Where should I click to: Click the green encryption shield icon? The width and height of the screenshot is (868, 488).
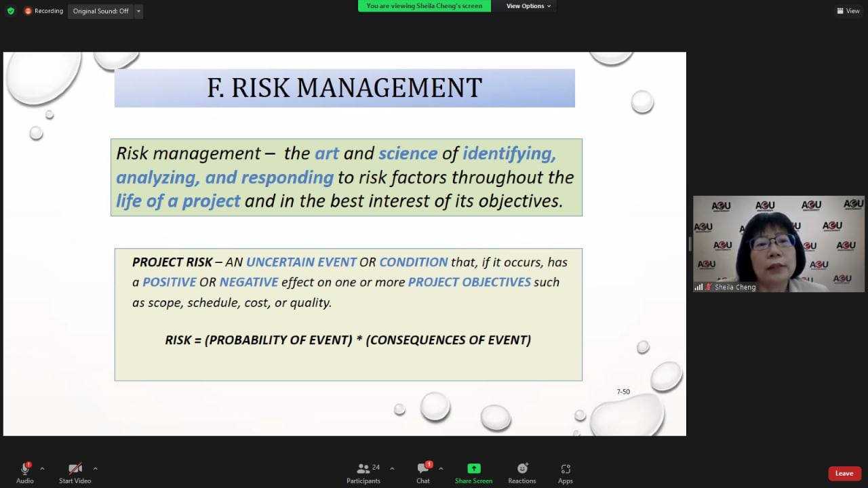pos(11,11)
